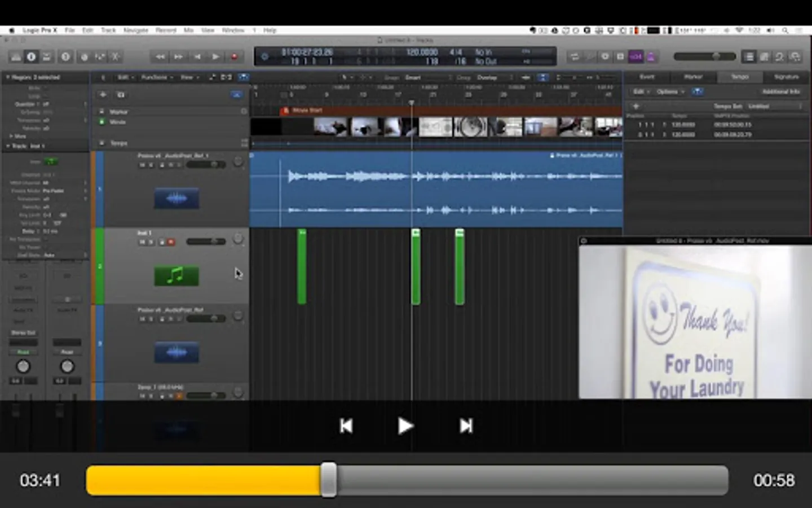The image size is (812, 508).
Task: Click the red Record button in transport
Action: tap(234, 57)
